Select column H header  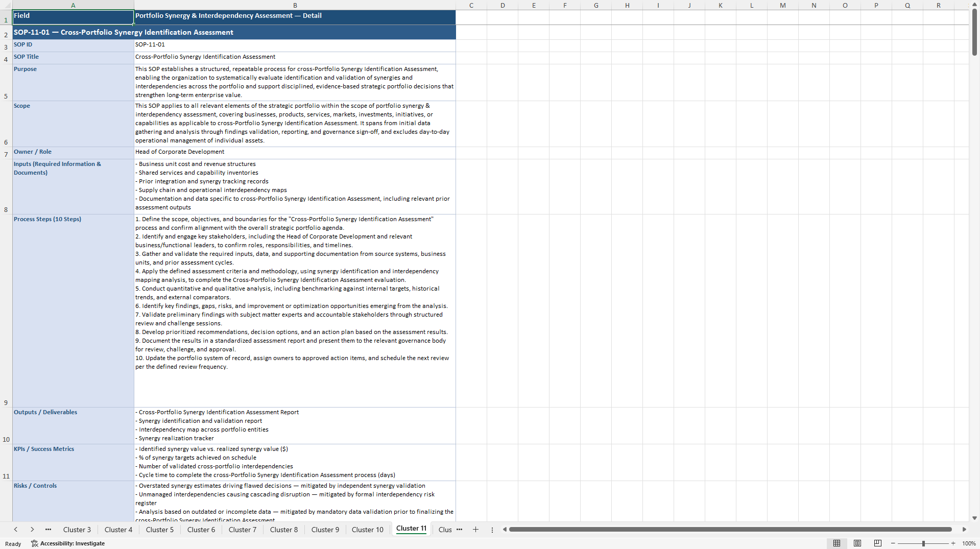click(x=627, y=5)
